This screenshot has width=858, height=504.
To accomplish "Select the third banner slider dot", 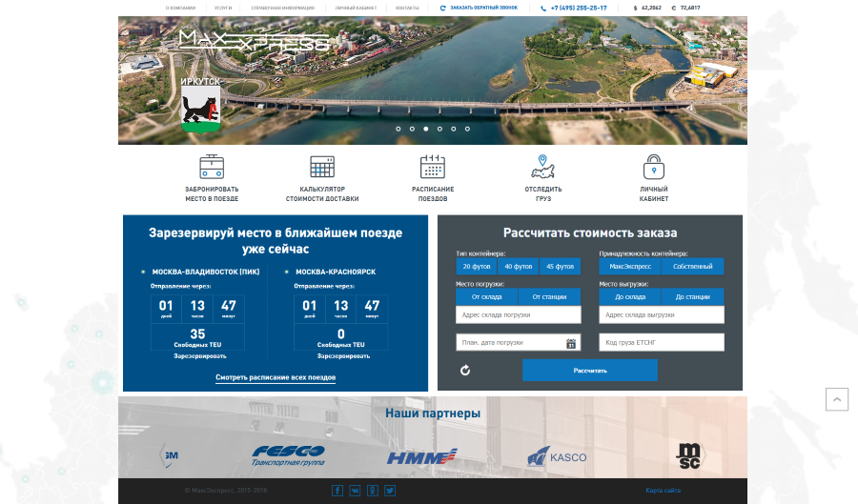I will click(x=426, y=128).
